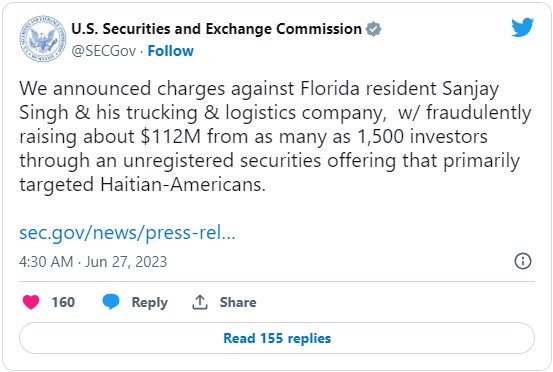
Task: Click the words 'Haitian-Americans' in the tweet
Action: (x=182, y=184)
